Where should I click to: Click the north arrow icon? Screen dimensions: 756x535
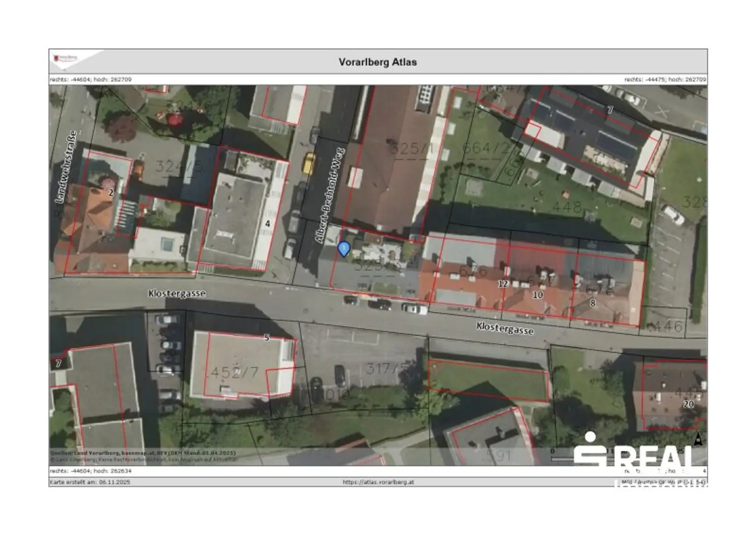click(698, 439)
